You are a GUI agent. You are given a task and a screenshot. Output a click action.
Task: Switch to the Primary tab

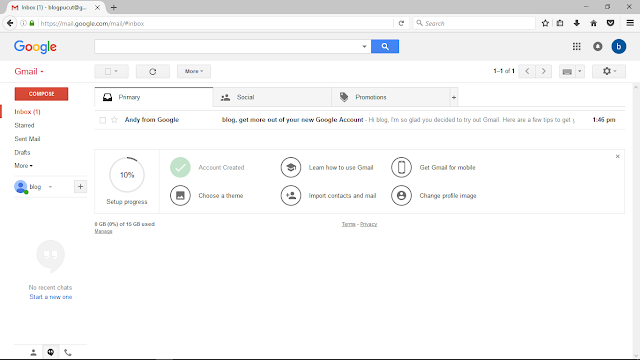154,97
